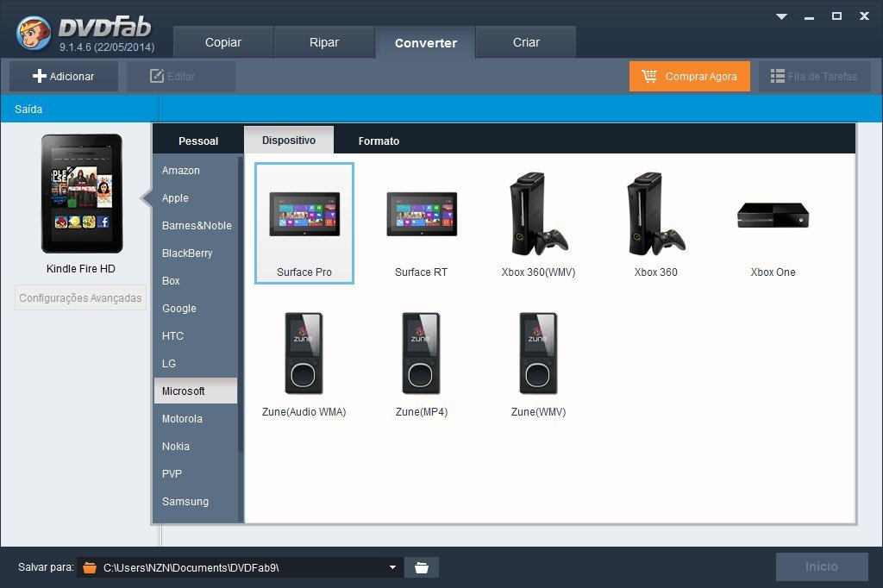Select the Zune(MP4) profile

pyautogui.click(x=421, y=364)
